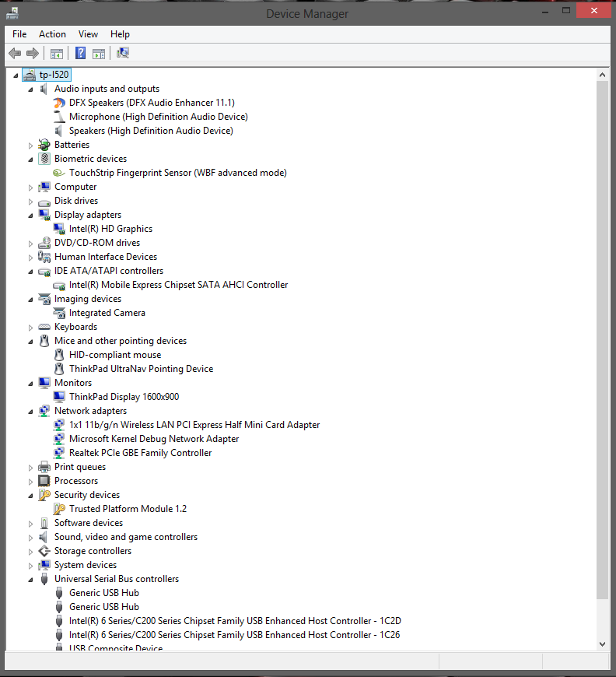Viewport: 616px width, 677px height.
Task: Click the Storage controllers icon
Action: 44,551
